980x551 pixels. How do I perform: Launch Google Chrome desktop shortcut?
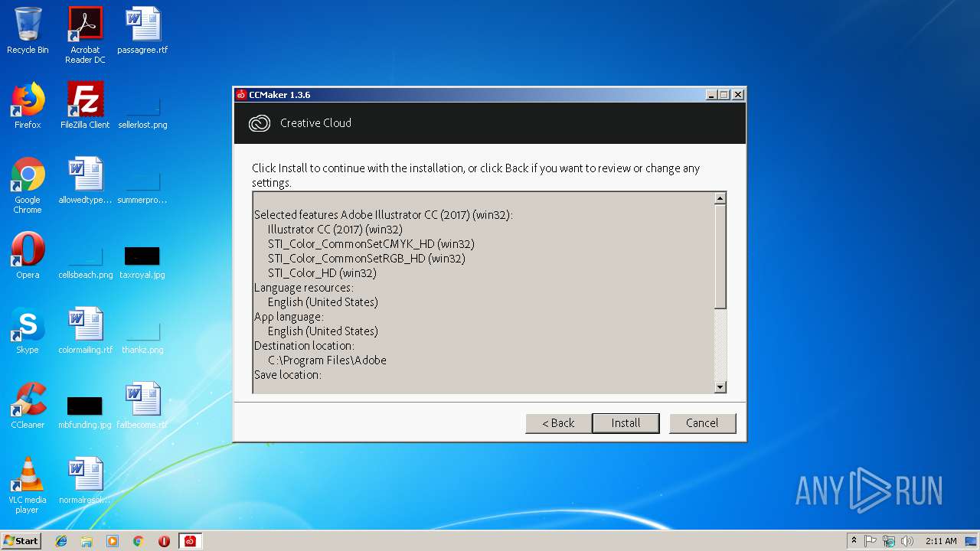pos(28,185)
